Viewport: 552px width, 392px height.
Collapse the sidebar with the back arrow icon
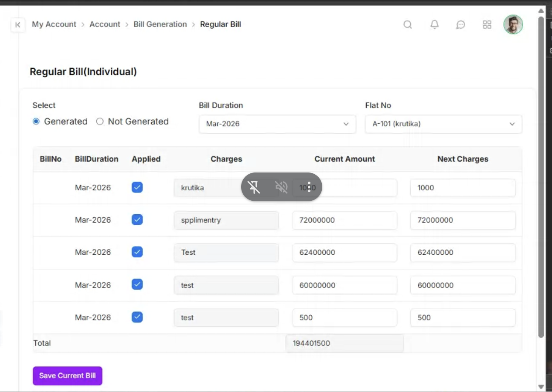point(17,25)
